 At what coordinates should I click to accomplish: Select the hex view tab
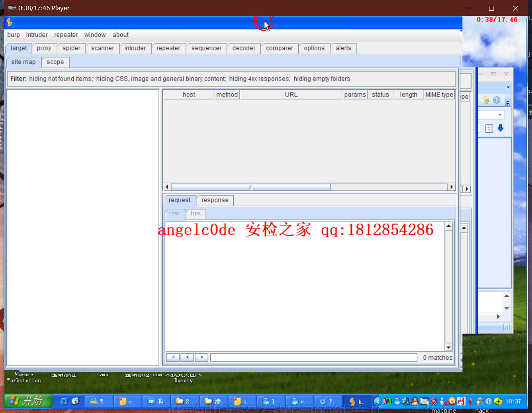[196, 214]
